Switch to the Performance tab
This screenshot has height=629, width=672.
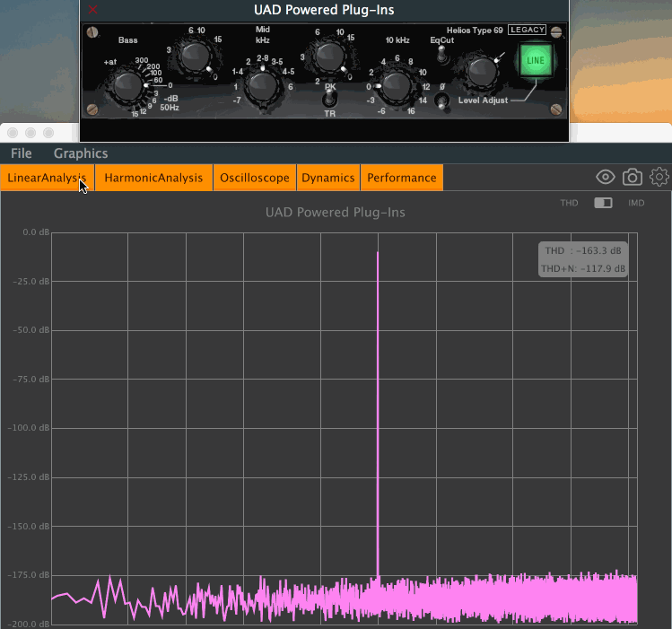coord(402,178)
